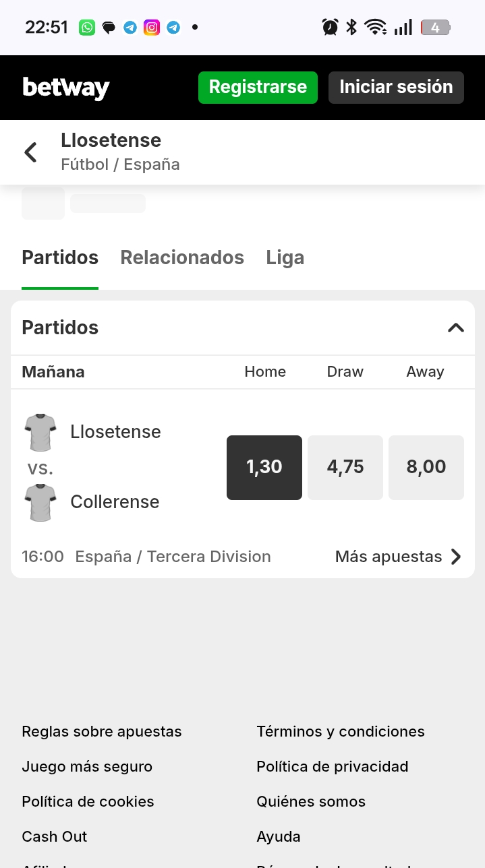Collapse the Partidos section chevron
Screen dimensions: 485x868
click(456, 328)
